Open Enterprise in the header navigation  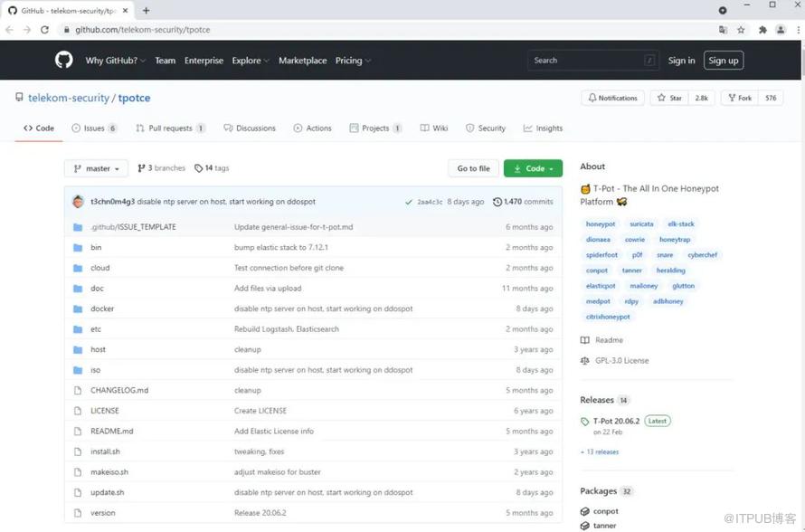pos(204,60)
